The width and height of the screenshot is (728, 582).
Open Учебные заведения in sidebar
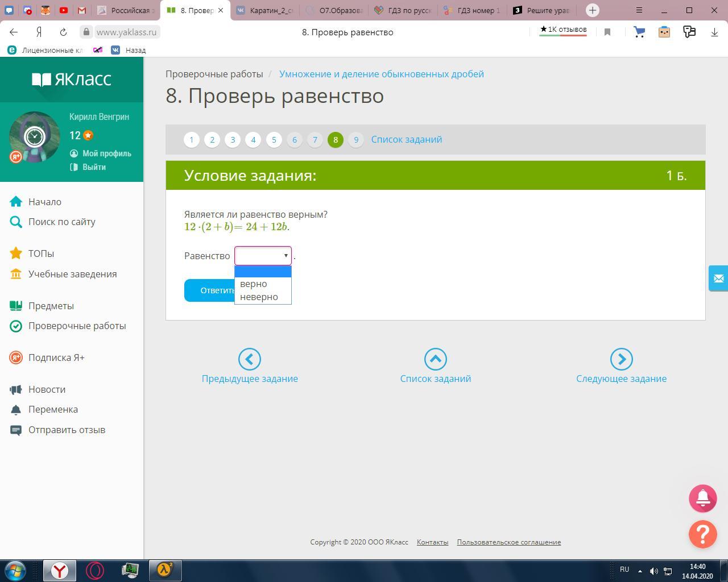tap(73, 274)
